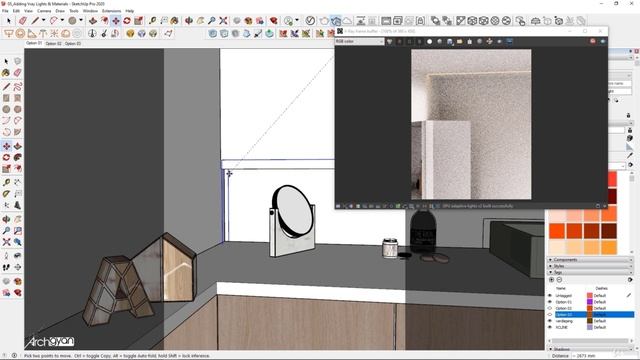
Task: Open the tag color-by-tag details icon
Action: pyautogui.click(x=630, y=280)
